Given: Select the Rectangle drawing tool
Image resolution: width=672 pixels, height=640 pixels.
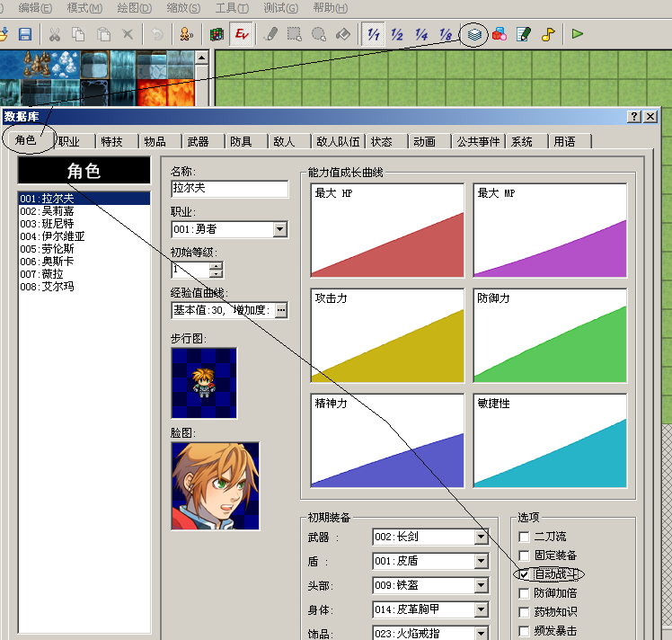Looking at the screenshot, I should 295,34.
